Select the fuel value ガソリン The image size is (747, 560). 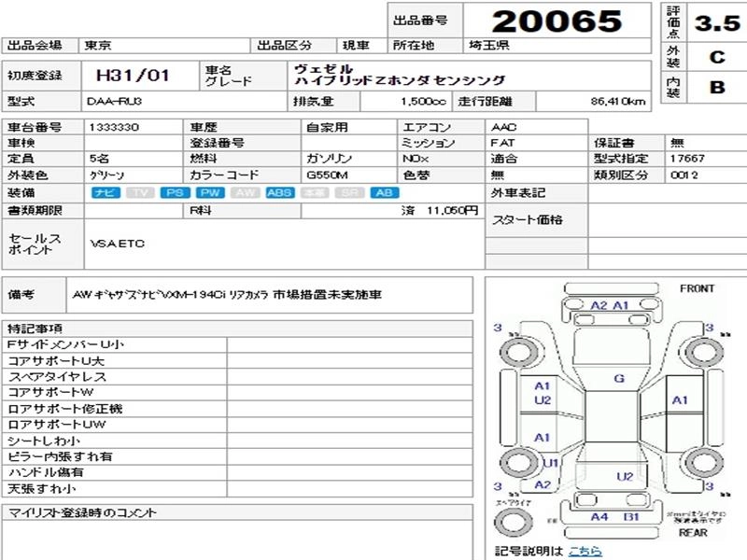(x=329, y=159)
